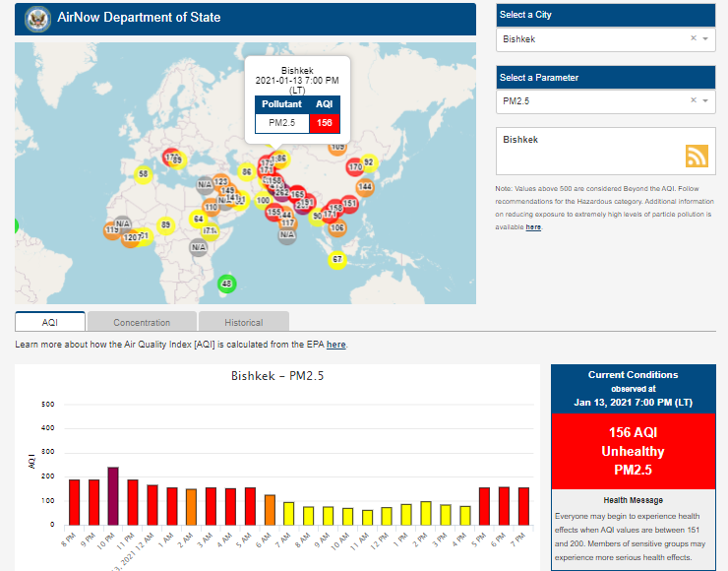
Task: Switch to the Historical tab
Action: click(x=243, y=322)
